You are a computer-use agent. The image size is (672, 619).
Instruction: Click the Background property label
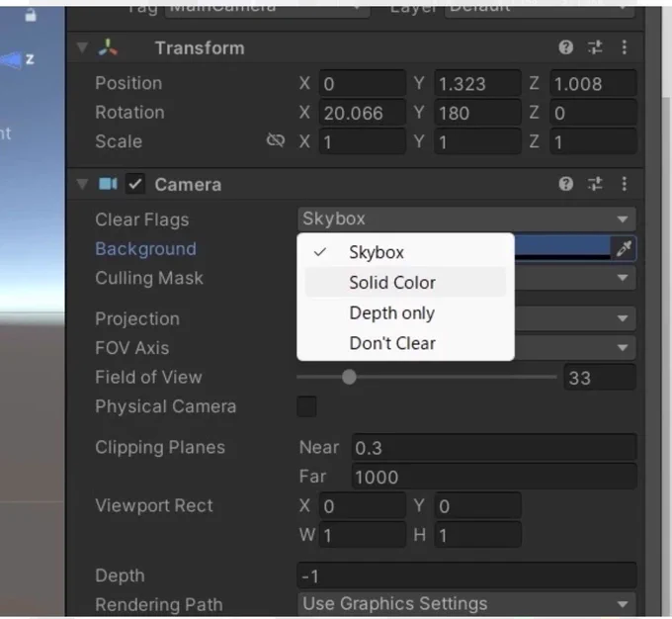[145, 249]
